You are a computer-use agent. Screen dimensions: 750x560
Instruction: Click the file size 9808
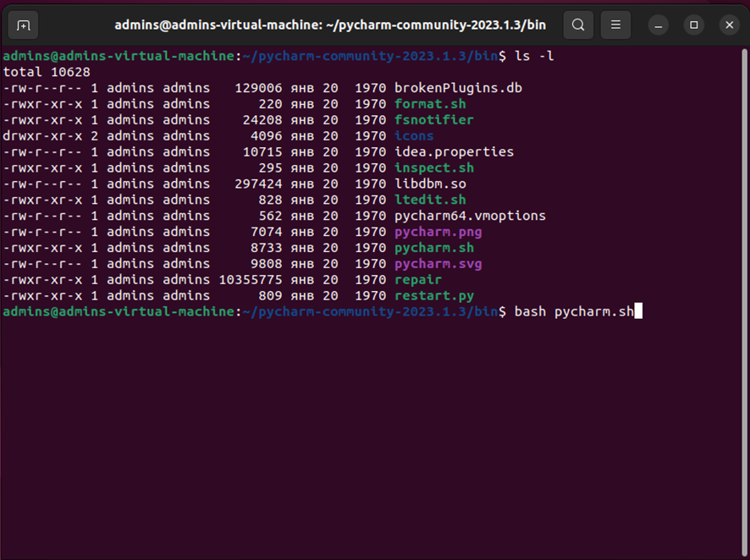[266, 264]
